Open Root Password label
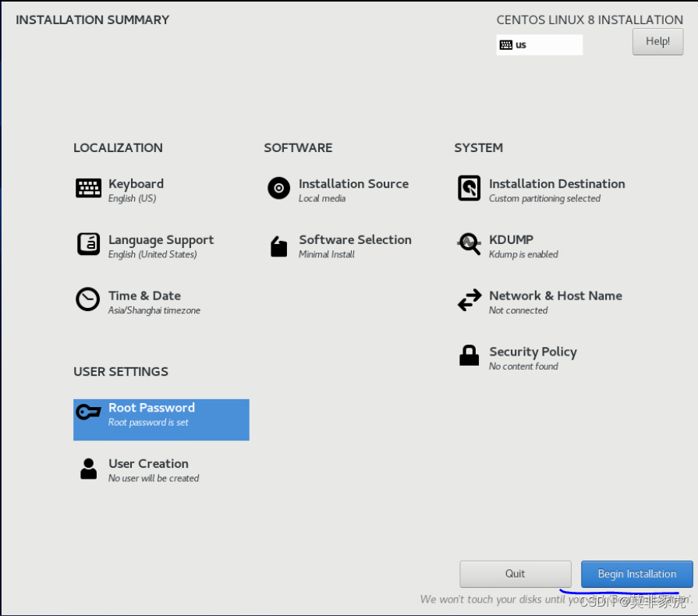This screenshot has height=616, width=698. [x=152, y=408]
